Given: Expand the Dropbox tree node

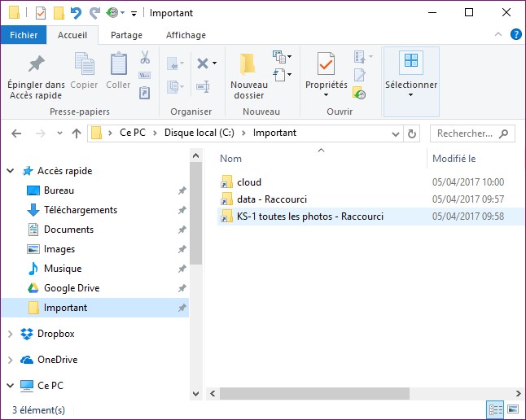Looking at the screenshot, I should (10, 334).
